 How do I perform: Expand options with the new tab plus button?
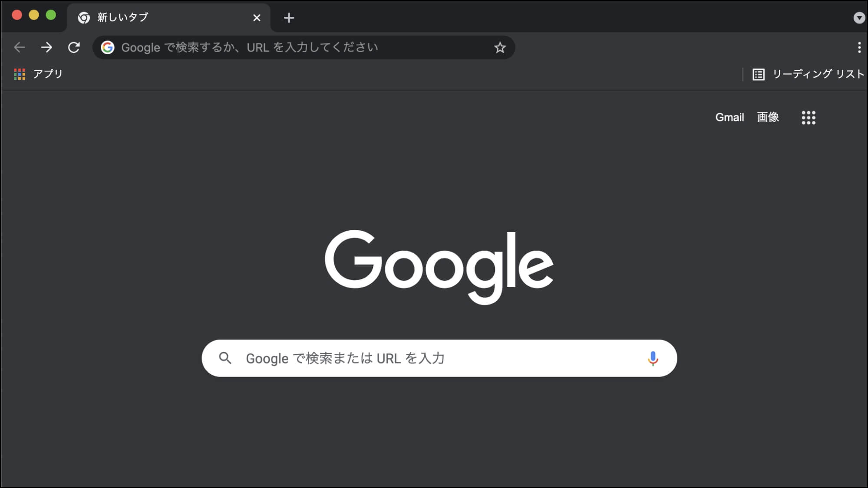(x=289, y=17)
